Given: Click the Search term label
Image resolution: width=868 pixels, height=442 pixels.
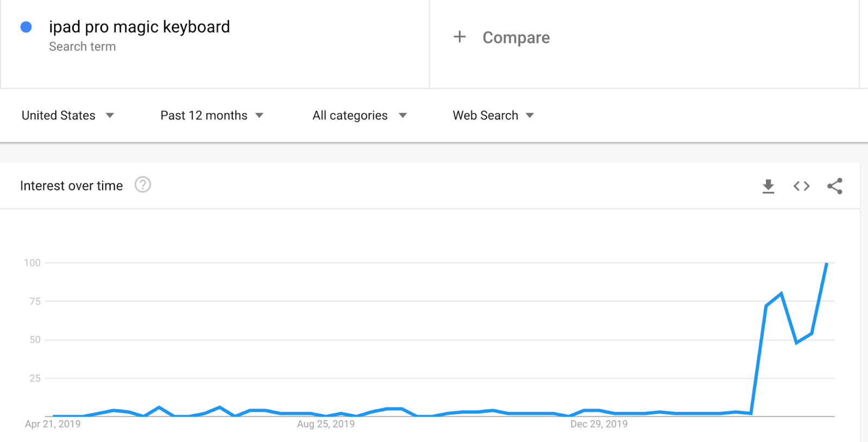Looking at the screenshot, I should click(x=82, y=46).
